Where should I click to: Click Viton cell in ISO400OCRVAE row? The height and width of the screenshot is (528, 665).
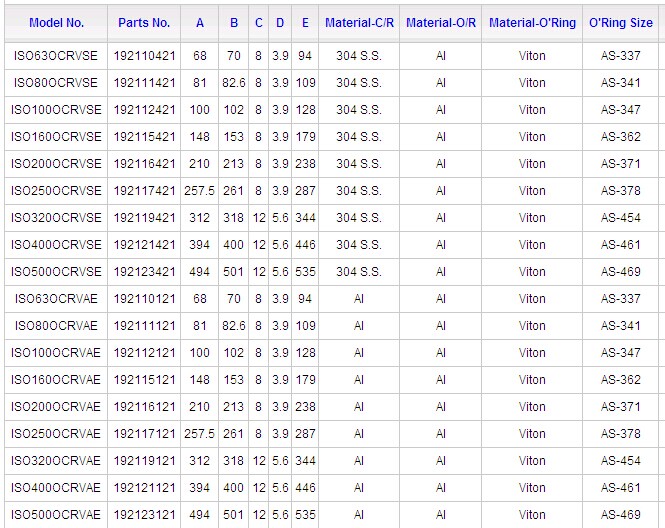pos(532,488)
